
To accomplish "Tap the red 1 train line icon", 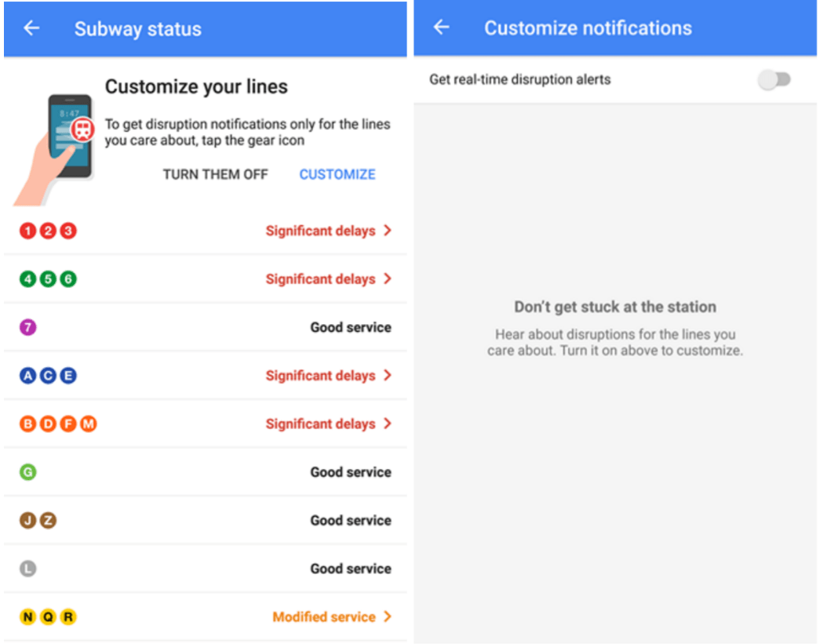I will tap(28, 231).
